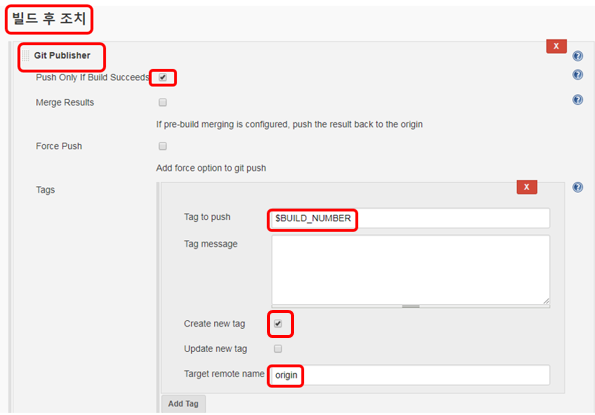Delete the Git Publisher section with X
The height and width of the screenshot is (415, 595).
coord(556,46)
